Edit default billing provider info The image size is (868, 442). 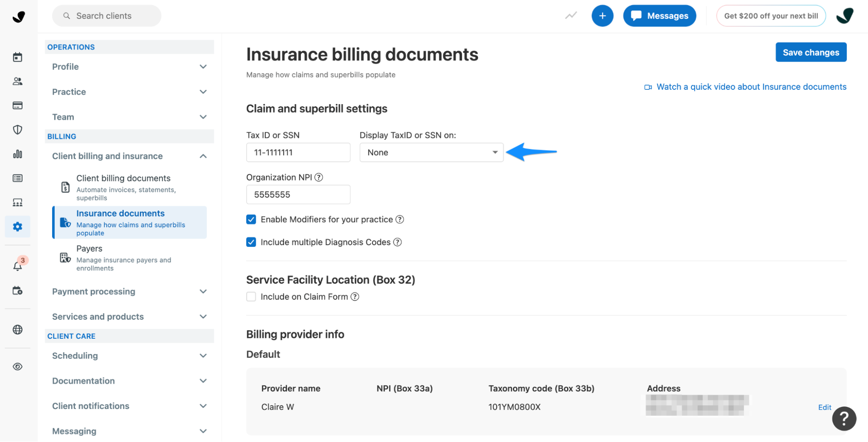(825, 407)
